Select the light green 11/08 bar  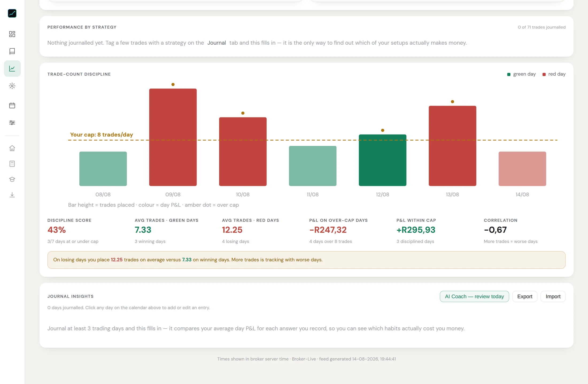pos(312,166)
